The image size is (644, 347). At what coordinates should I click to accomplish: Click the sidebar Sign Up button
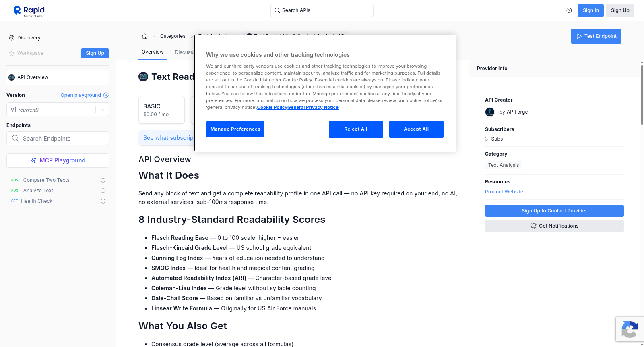tap(95, 53)
